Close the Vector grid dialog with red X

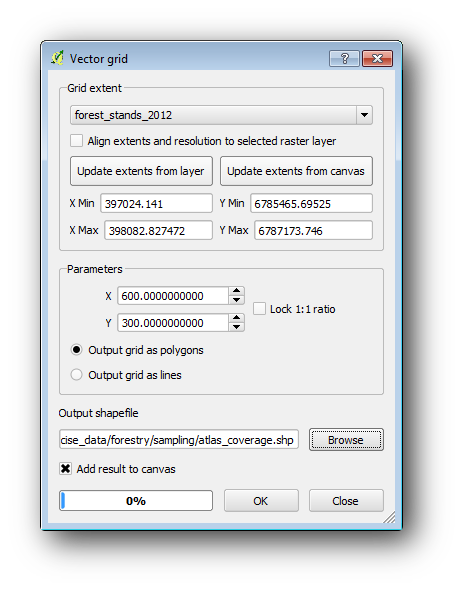(x=377, y=58)
